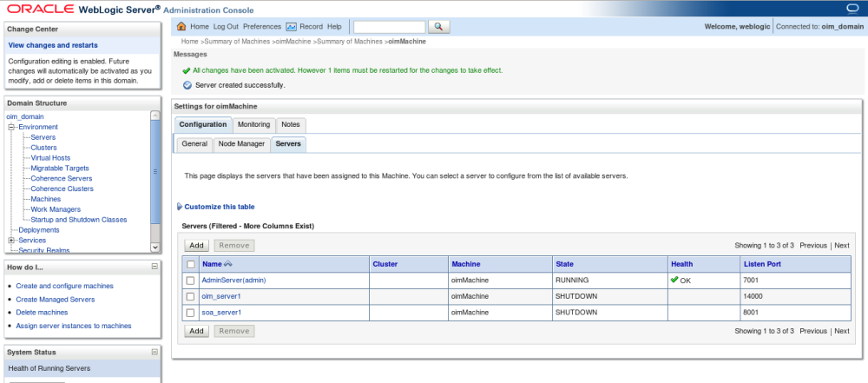Image resolution: width=868 pixels, height=383 pixels.
Task: Switch to the Monitoring tab
Action: [x=253, y=125]
